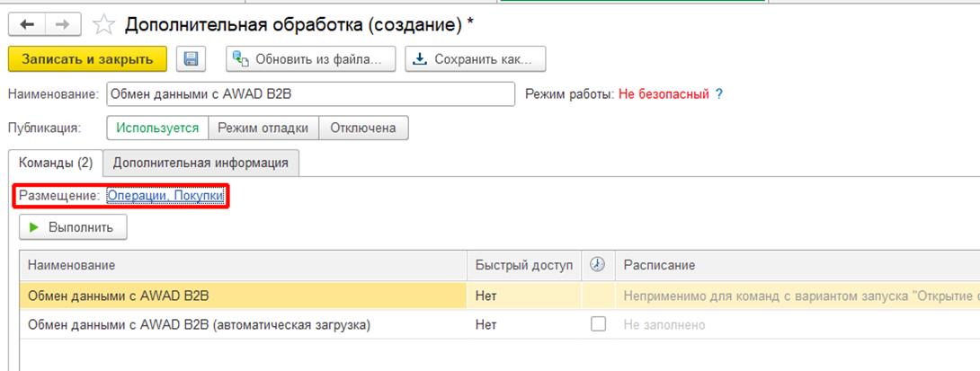Click the blue question mark help icon

(718, 93)
